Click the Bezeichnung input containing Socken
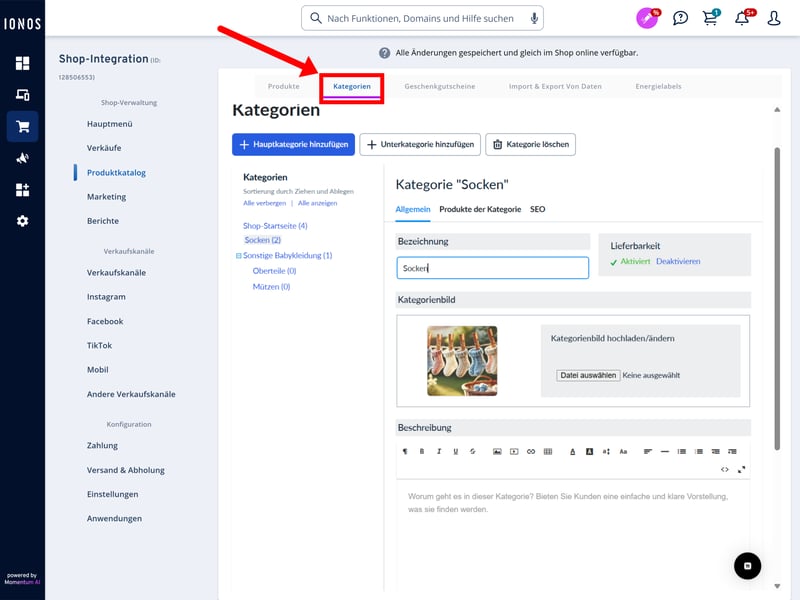 point(492,268)
